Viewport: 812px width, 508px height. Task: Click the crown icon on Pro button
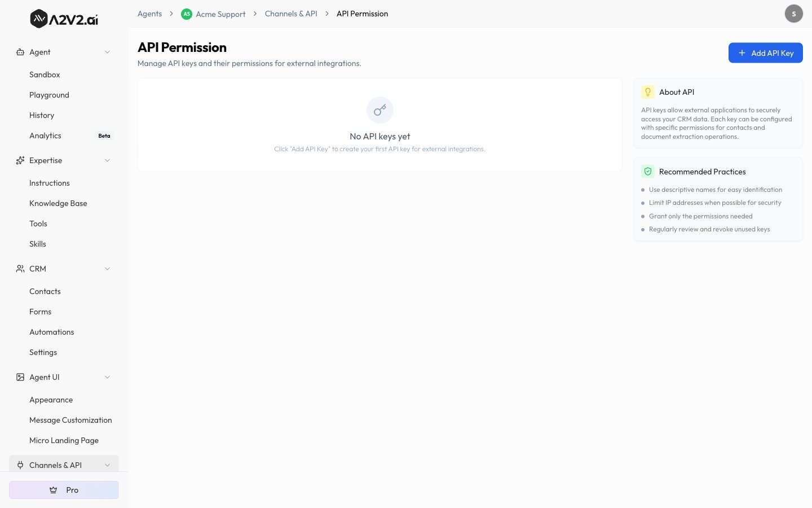point(54,490)
